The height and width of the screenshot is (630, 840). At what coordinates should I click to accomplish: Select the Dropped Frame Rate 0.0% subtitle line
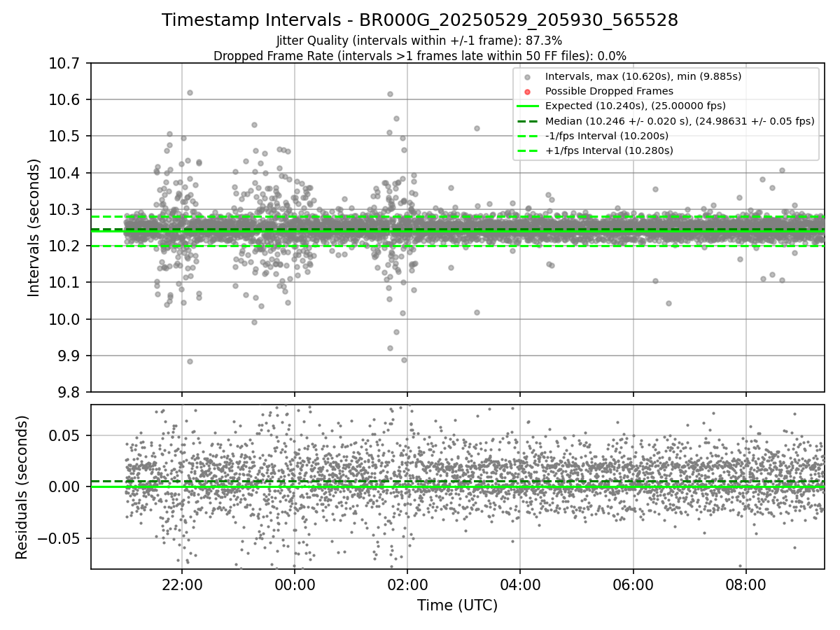[x=420, y=55]
